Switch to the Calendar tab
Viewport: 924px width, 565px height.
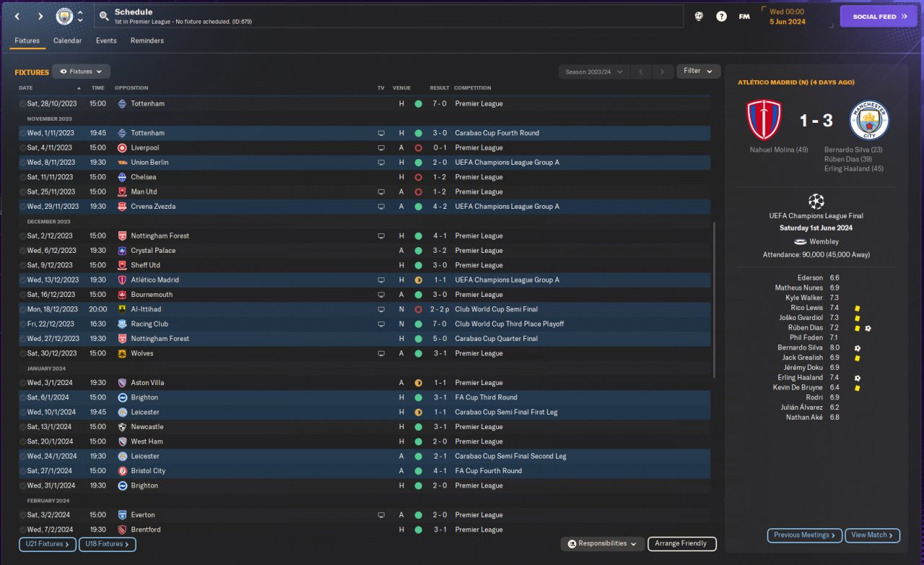pos(67,40)
